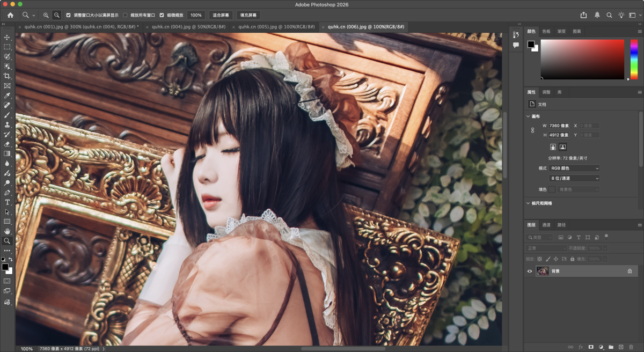Select the Spot Healing Brush tool
The width and height of the screenshot is (644, 352).
point(8,105)
